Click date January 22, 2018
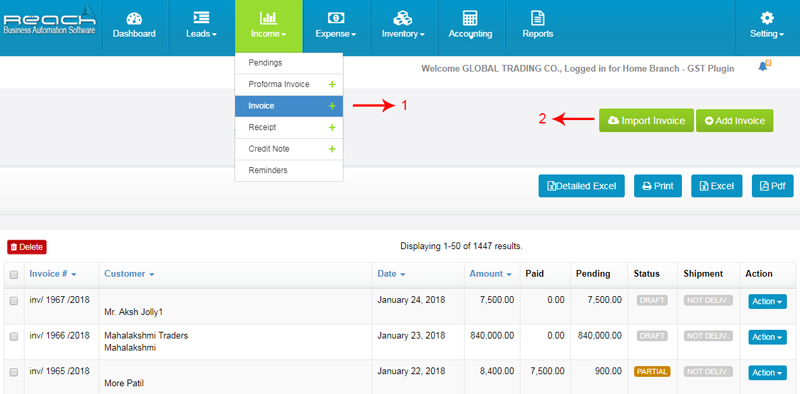Viewport: 800px width, 394px height. pyautogui.click(x=411, y=372)
